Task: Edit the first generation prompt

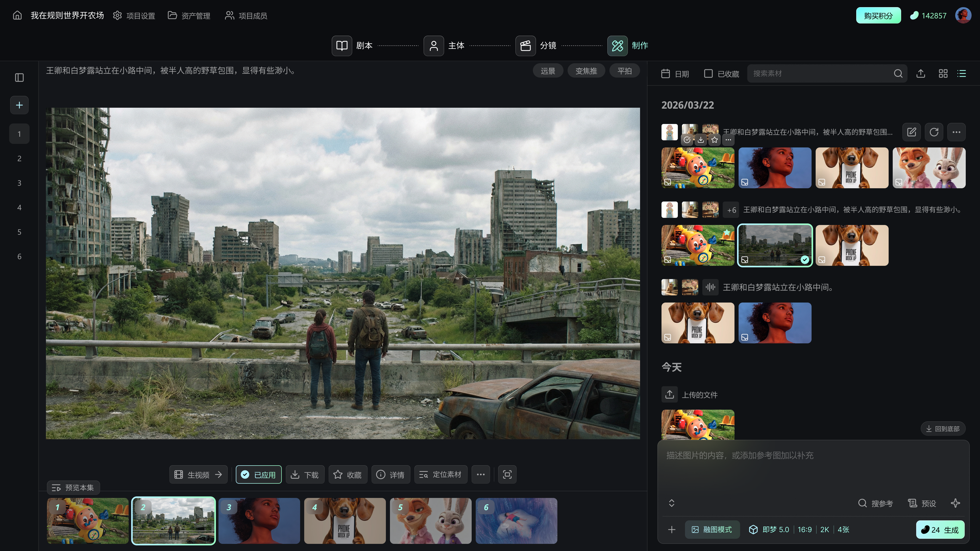Action: coord(912,132)
